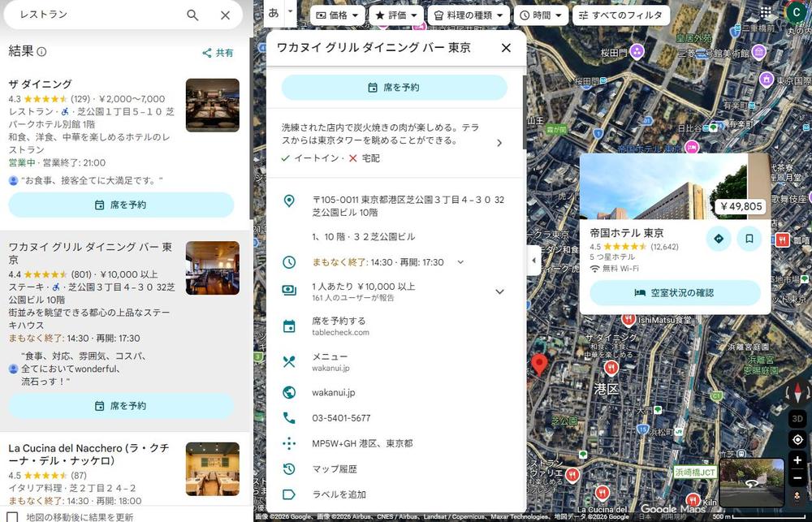Click the あ input method button
The height and width of the screenshot is (522, 812).
[x=274, y=13]
